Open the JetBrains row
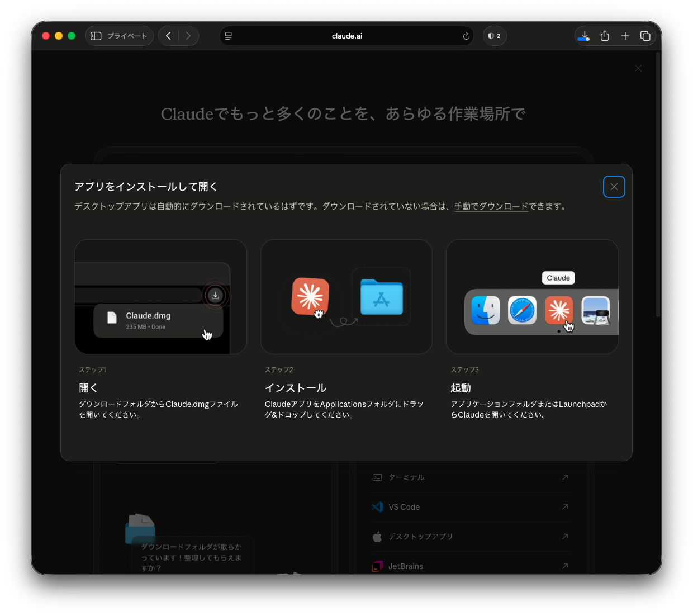This screenshot has height=616, width=693. coord(471,565)
